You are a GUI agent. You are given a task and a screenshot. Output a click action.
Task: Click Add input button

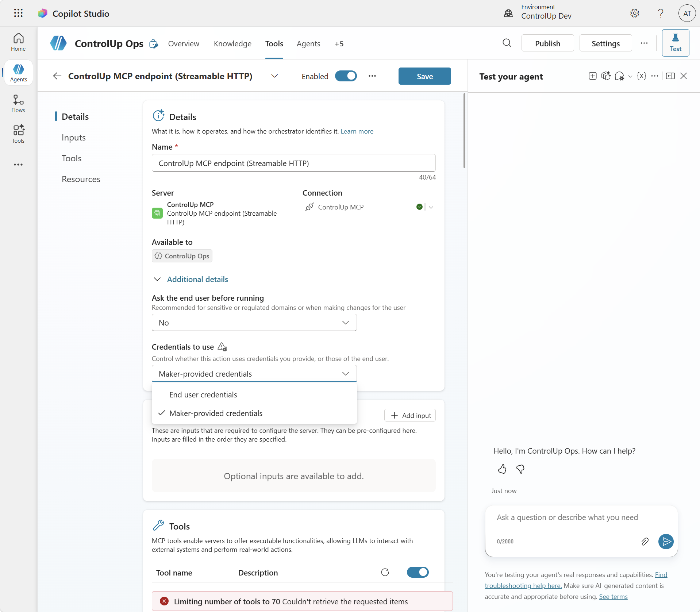[410, 415]
